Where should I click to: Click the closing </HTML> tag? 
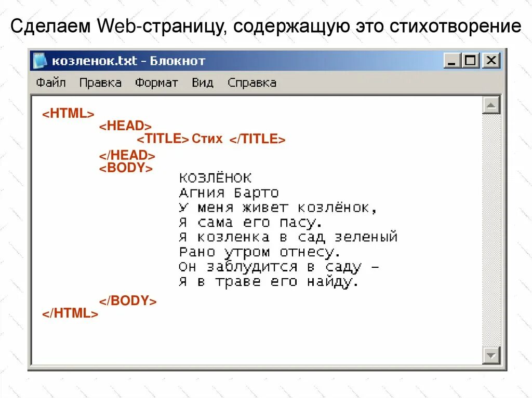click(x=70, y=313)
